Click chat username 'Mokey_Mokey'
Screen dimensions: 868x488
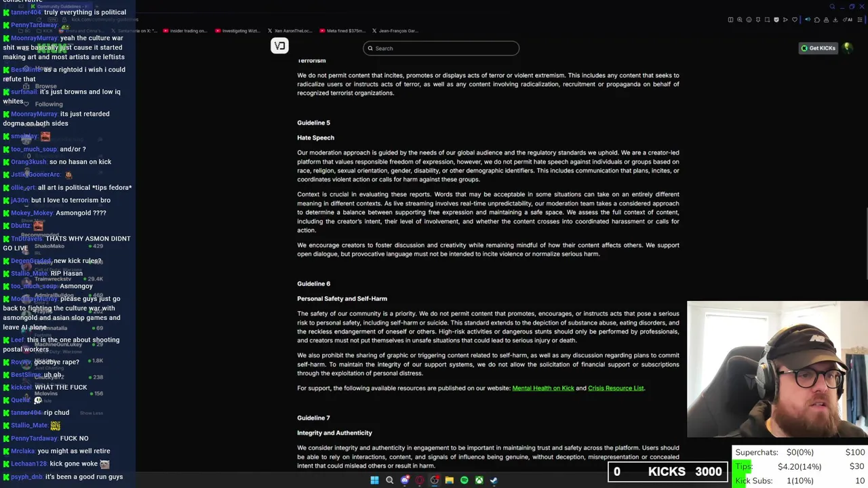point(32,213)
